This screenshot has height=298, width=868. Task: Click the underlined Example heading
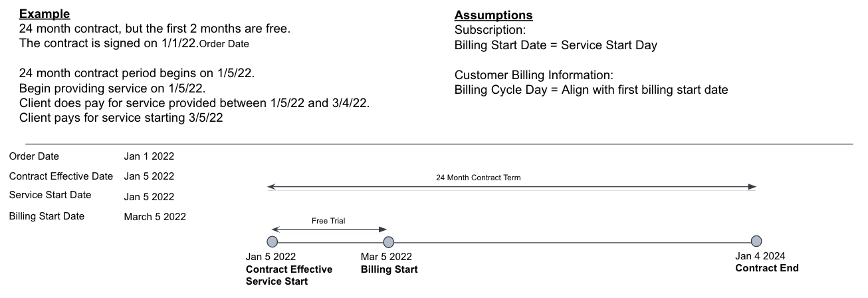(45, 15)
